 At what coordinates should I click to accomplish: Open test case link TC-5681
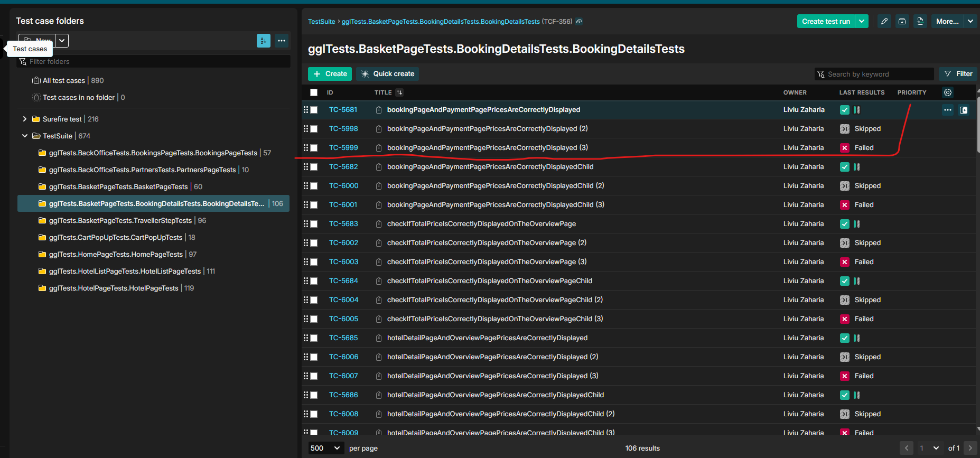point(343,110)
